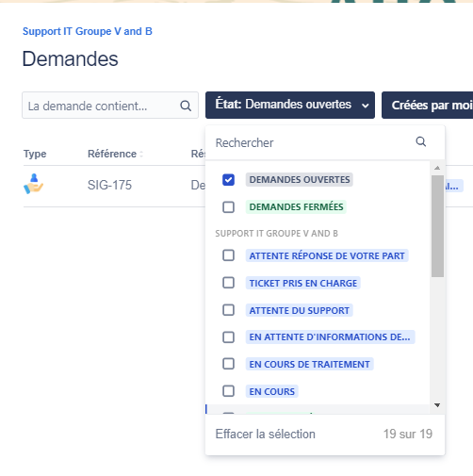Click the 19 sur 19 count text

click(408, 434)
